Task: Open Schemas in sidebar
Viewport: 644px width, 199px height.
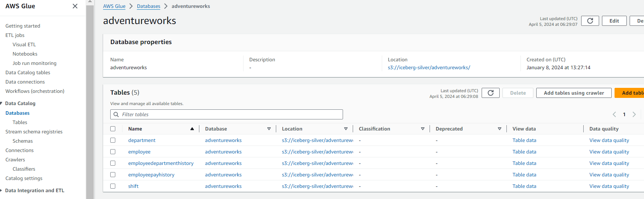Action: click(x=23, y=141)
